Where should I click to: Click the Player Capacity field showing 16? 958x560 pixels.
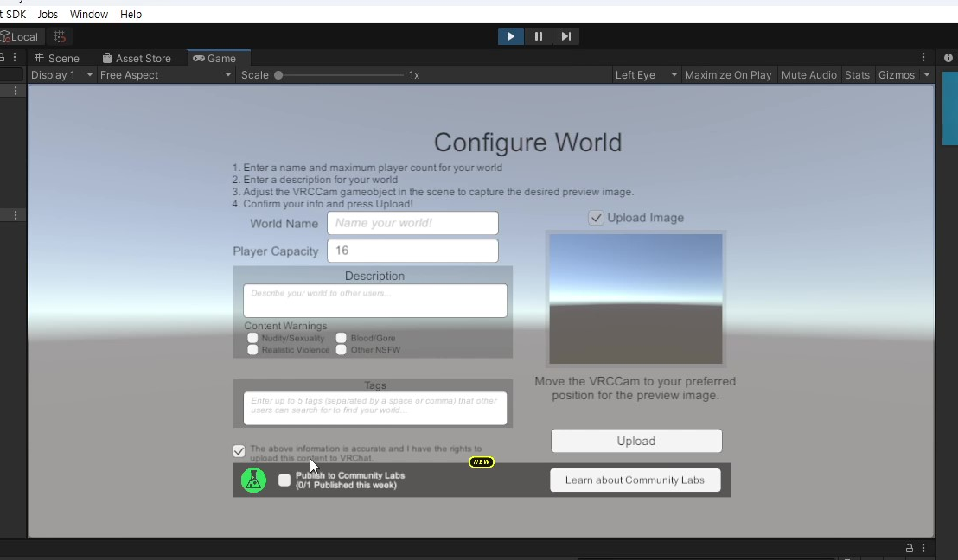412,251
